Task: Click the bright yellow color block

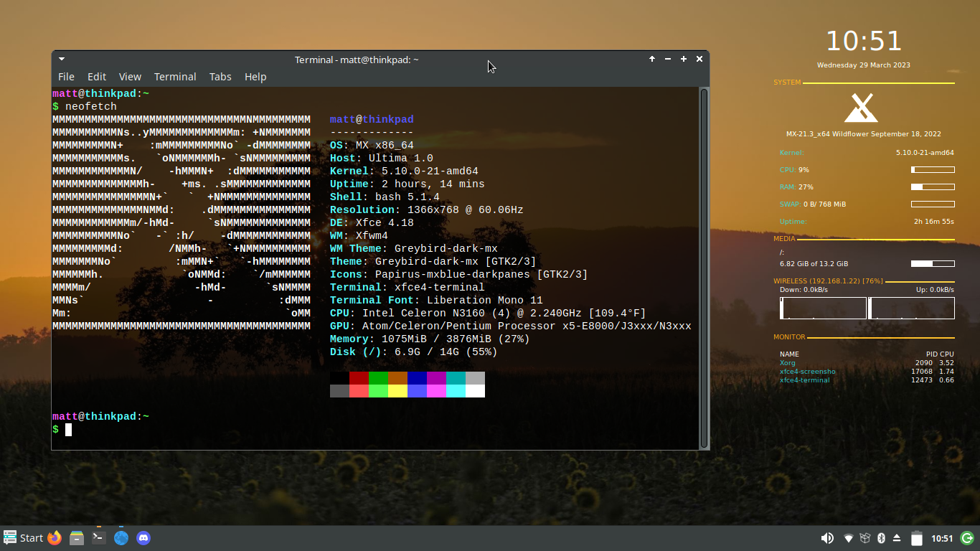Action: tap(397, 391)
